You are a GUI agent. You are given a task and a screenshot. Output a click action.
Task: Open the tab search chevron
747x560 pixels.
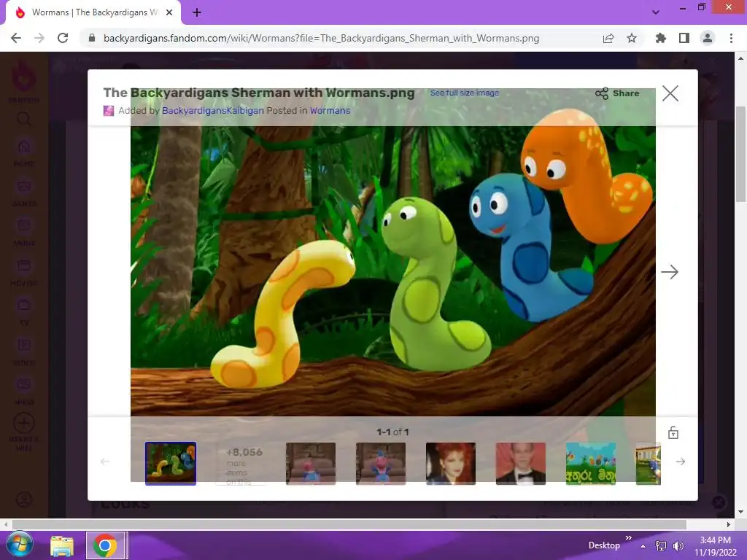pyautogui.click(x=656, y=12)
